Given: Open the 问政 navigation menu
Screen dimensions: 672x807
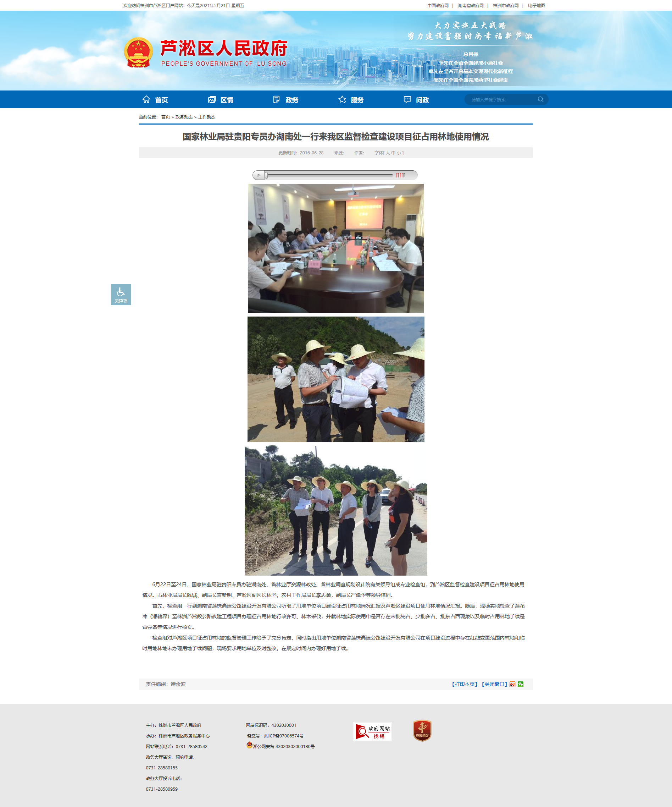Looking at the screenshot, I should (416, 100).
